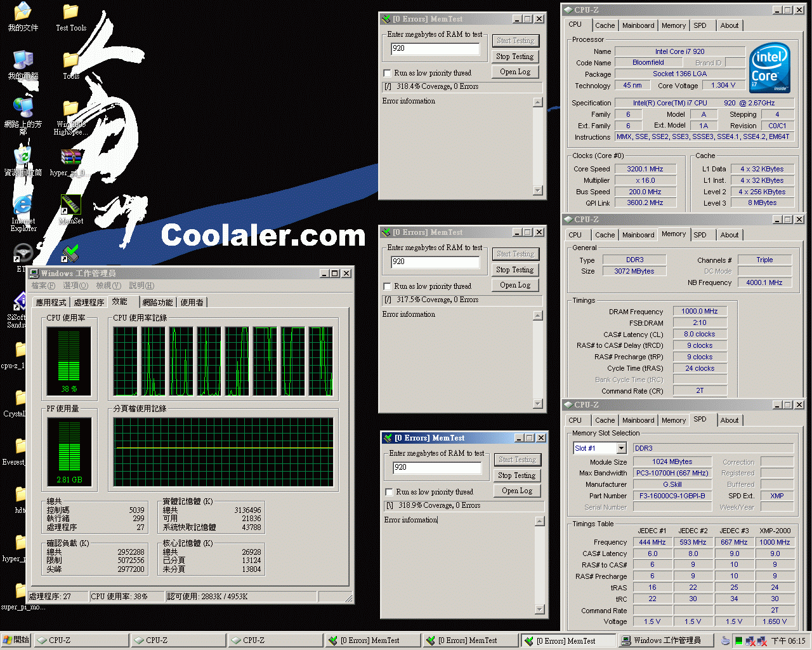This screenshot has height=650, width=812.
Task: Click scrollbar down arrow in bottom MemTest error box
Action: 540,609
